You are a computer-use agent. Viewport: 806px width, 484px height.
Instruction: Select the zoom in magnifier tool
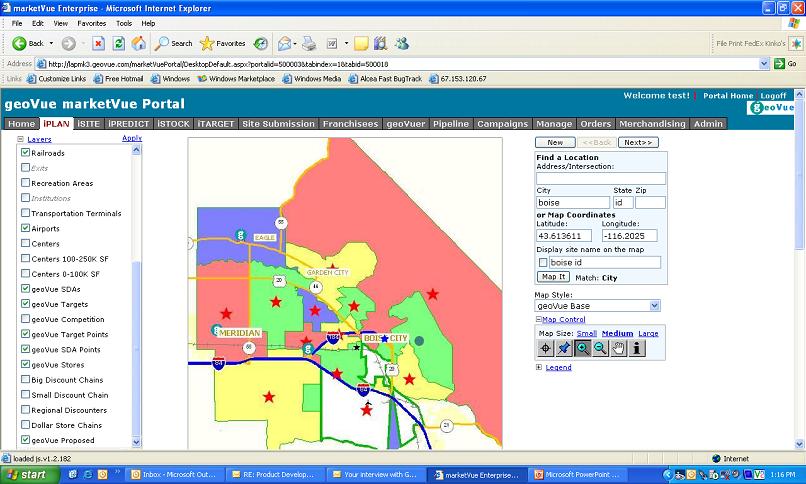pos(582,348)
